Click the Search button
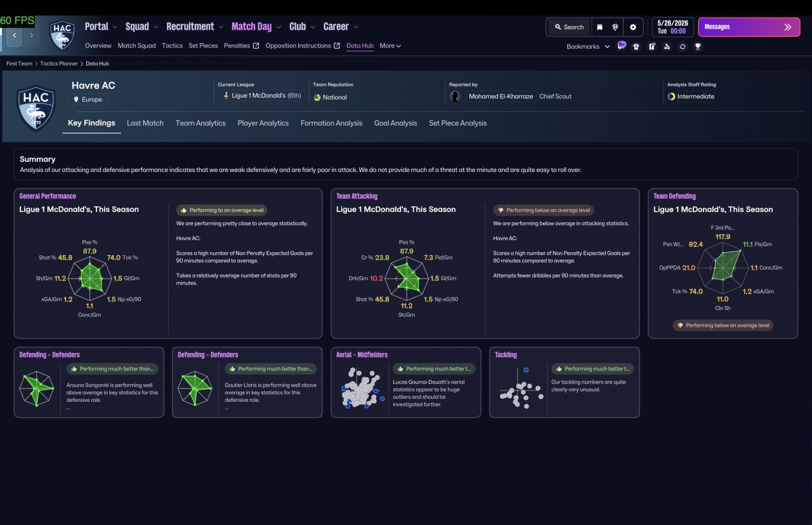This screenshot has width=812, height=525. [x=569, y=27]
